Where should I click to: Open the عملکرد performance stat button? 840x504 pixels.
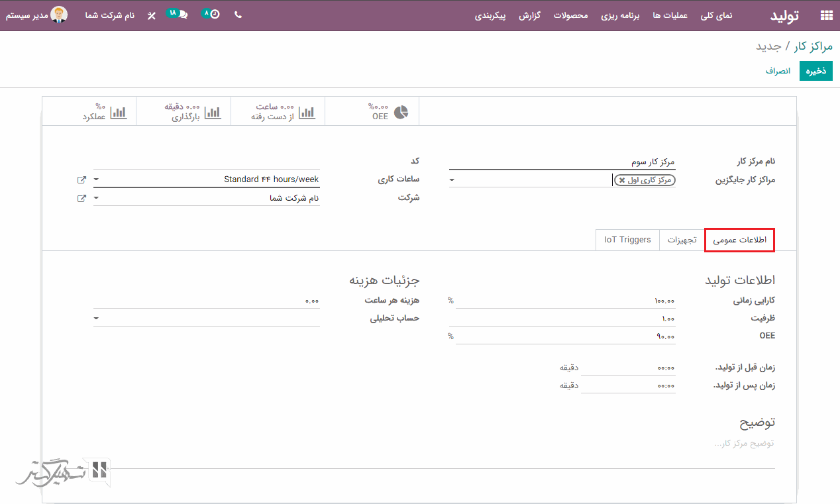[x=104, y=111]
